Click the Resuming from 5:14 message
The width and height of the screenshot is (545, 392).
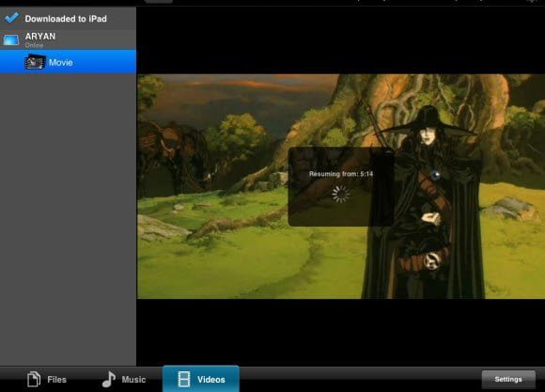(341, 174)
